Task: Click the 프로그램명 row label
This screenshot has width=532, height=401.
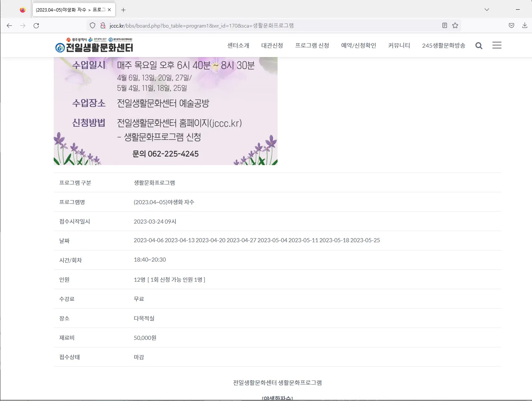Action: coord(72,202)
